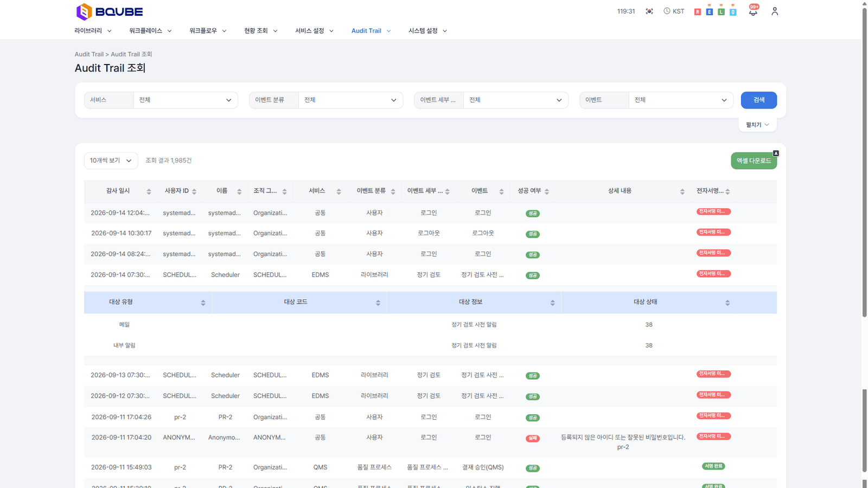868x488 pixels.
Task: Select the 2026-09-13 07:30 Scheduler row
Action: point(430,375)
